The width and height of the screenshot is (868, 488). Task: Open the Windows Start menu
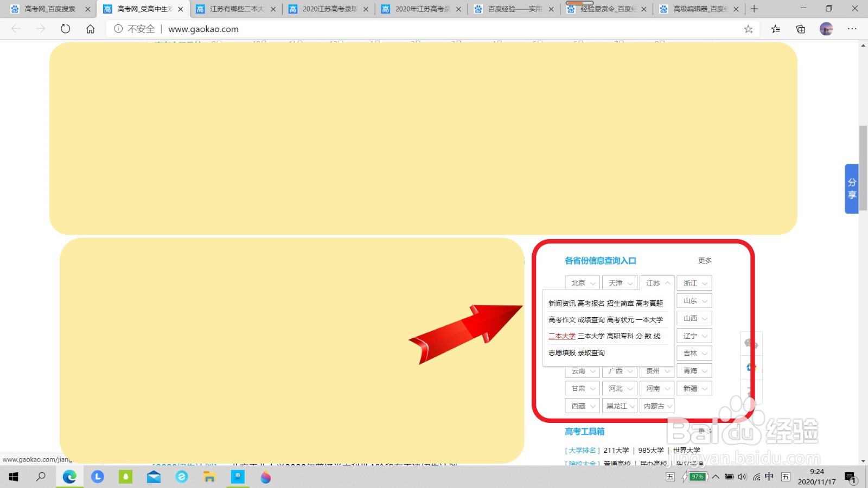(14, 477)
